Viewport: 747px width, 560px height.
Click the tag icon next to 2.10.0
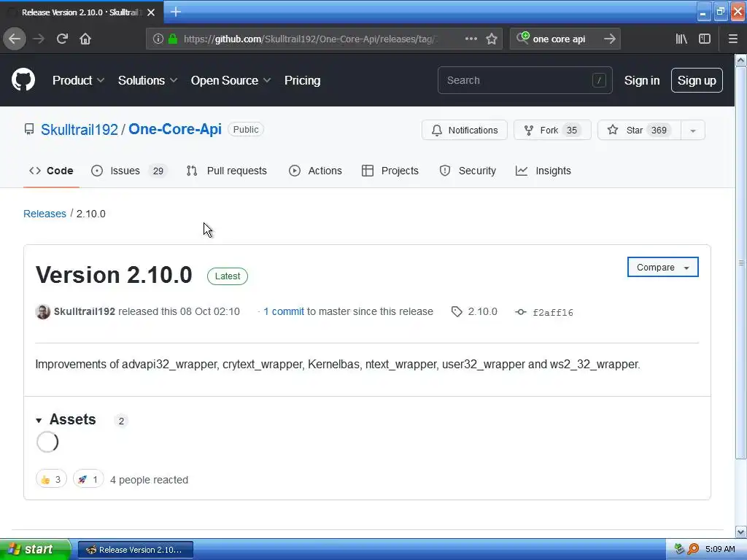pyautogui.click(x=457, y=312)
